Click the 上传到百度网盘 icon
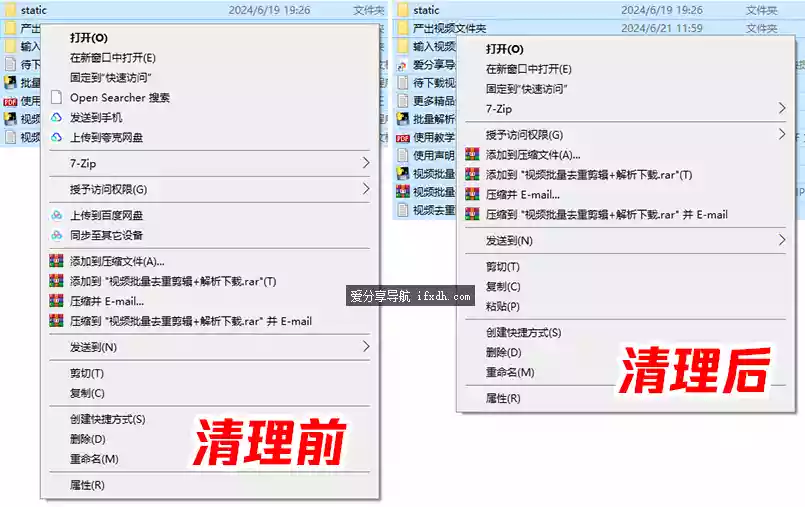Viewport: 805px width, 507px height. [56, 215]
